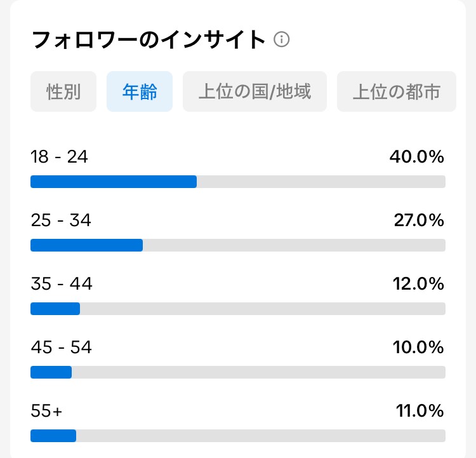Click the 18 - 24 progress bar
Screen dimensions: 476x458
click(238, 182)
